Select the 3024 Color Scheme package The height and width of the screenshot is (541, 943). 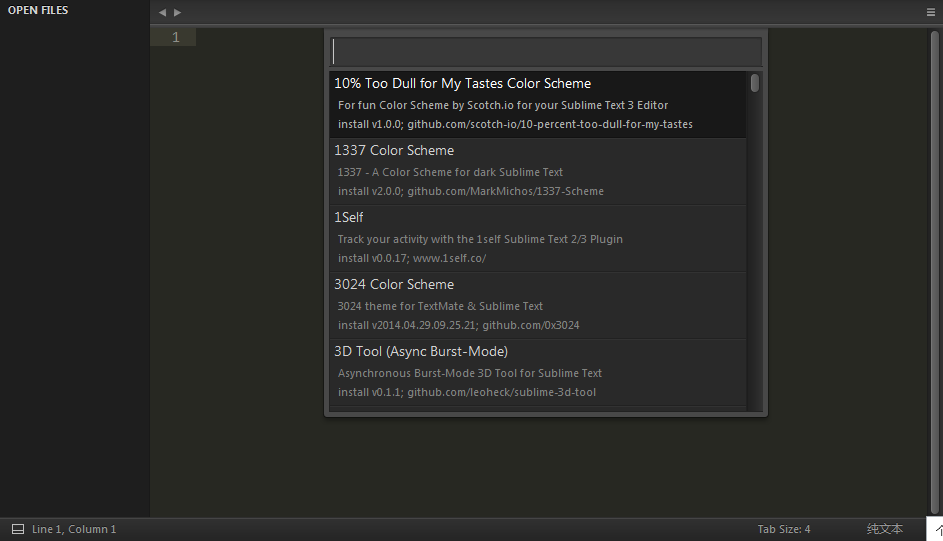538,306
